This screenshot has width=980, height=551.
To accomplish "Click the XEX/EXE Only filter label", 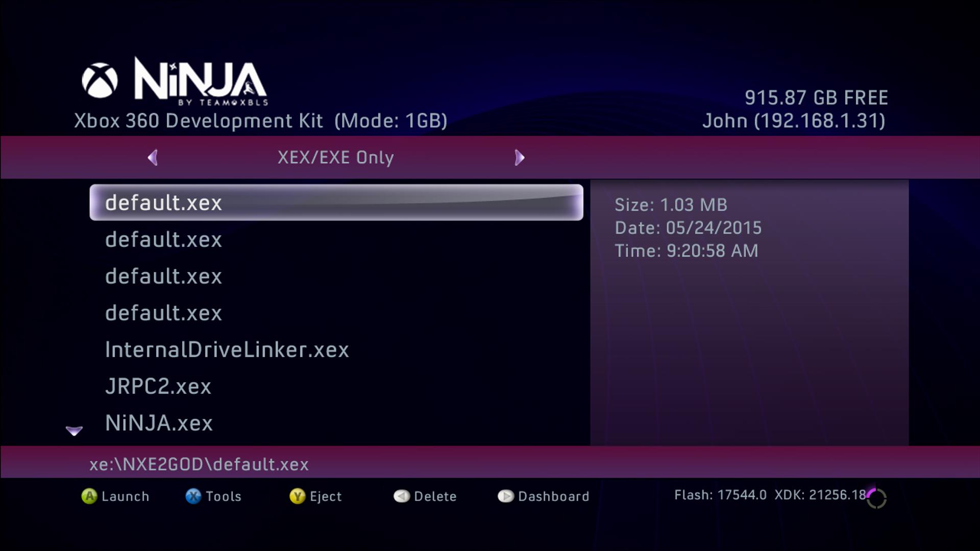I will [x=336, y=158].
